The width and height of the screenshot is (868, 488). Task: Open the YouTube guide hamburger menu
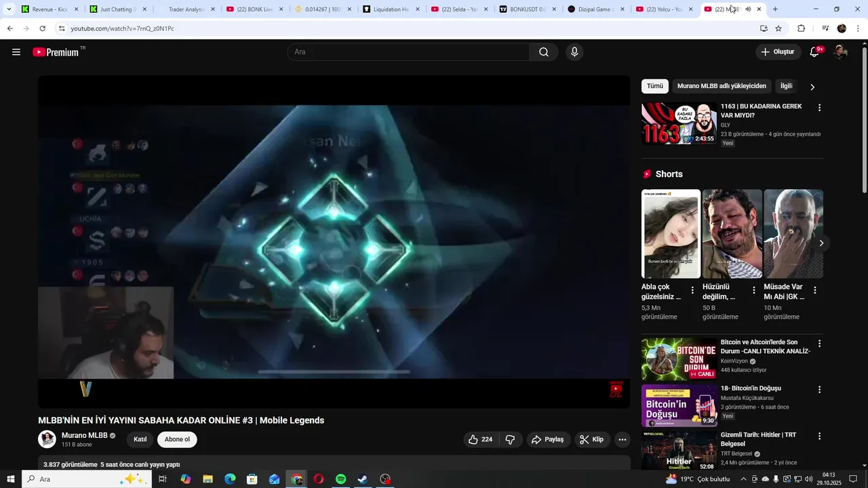click(x=16, y=52)
